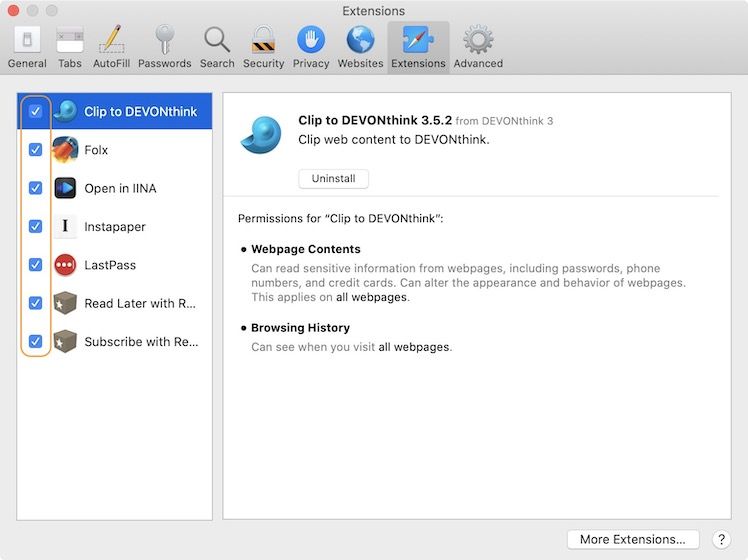Toggle the LastPass extension checkbox
This screenshot has width=748, height=560.
pyautogui.click(x=35, y=265)
